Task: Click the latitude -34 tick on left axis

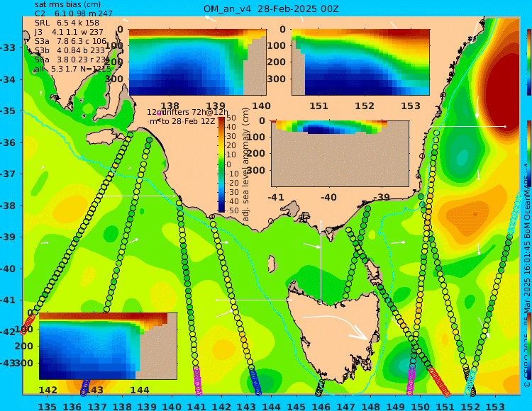Action: pos(7,79)
